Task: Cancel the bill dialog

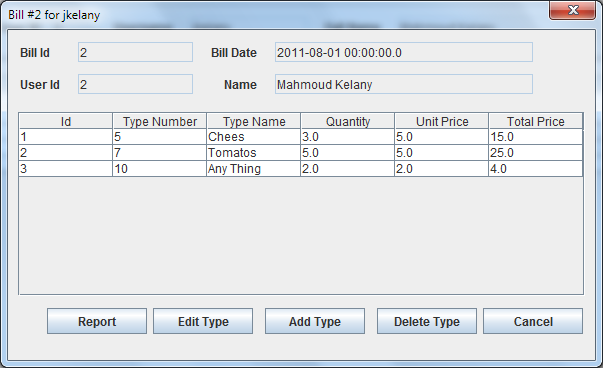Action: point(533,321)
